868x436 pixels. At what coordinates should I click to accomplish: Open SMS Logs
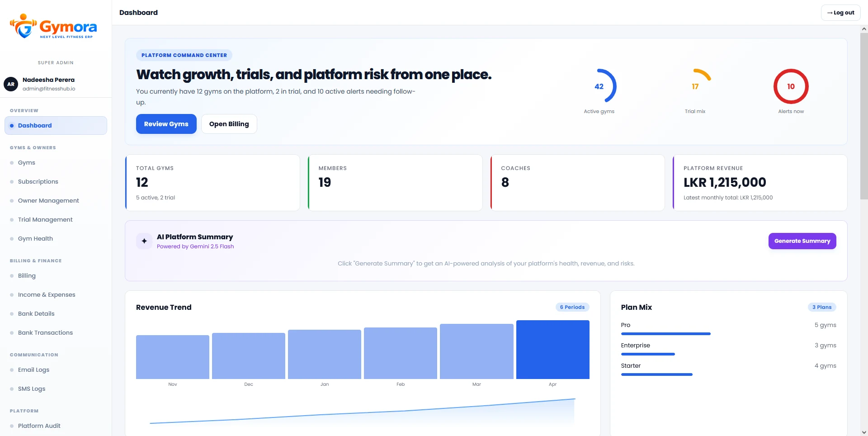[x=56, y=389]
